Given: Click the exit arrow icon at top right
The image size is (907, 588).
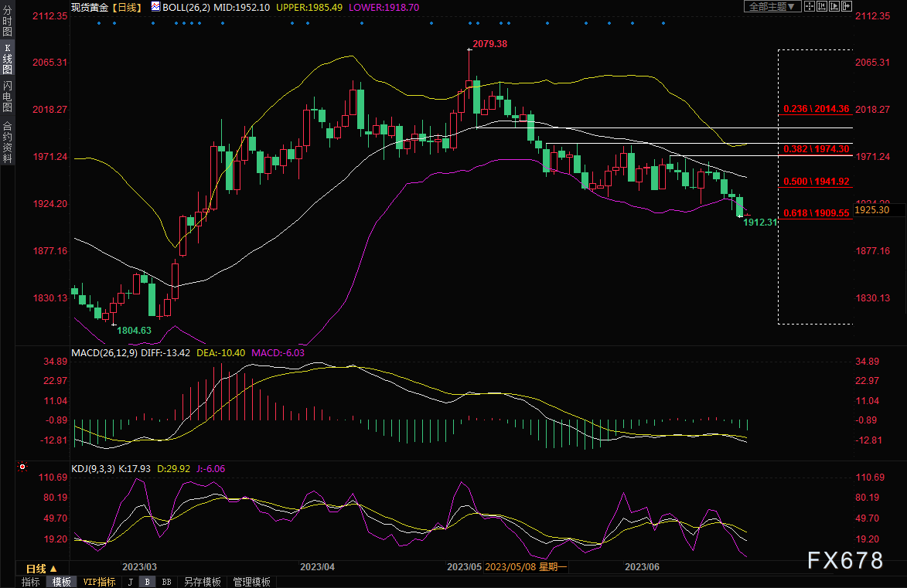Looking at the screenshot, I should point(846,6).
